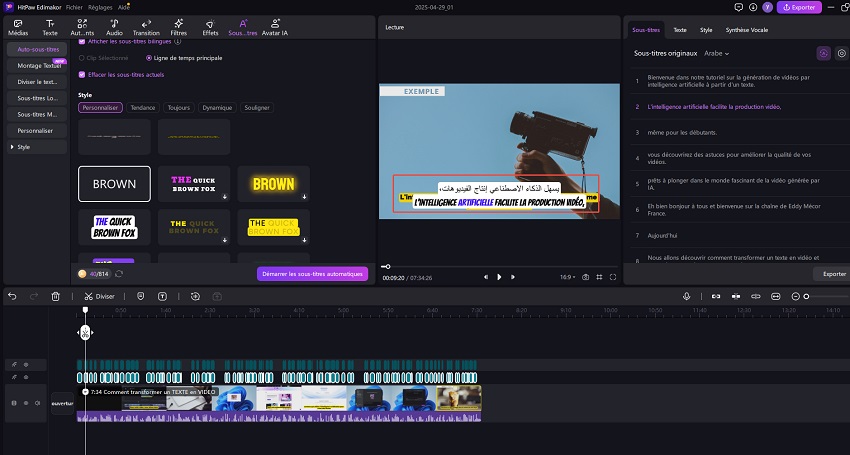Select the yellow glowing BROWN subtitle style
The image size is (850, 455).
click(273, 184)
